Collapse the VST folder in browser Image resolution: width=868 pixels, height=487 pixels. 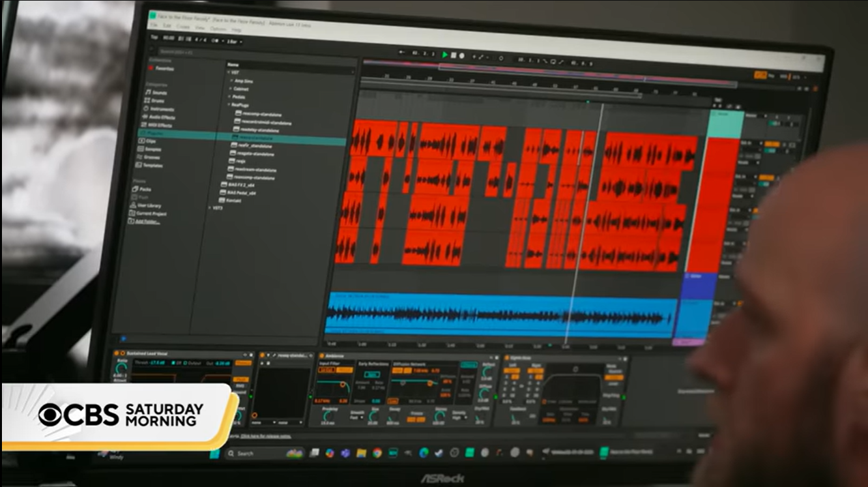coord(229,73)
